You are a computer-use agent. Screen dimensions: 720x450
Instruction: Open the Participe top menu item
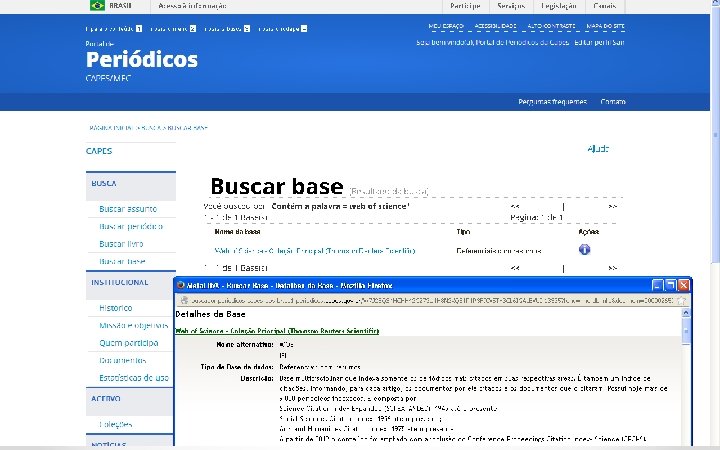[x=465, y=6]
